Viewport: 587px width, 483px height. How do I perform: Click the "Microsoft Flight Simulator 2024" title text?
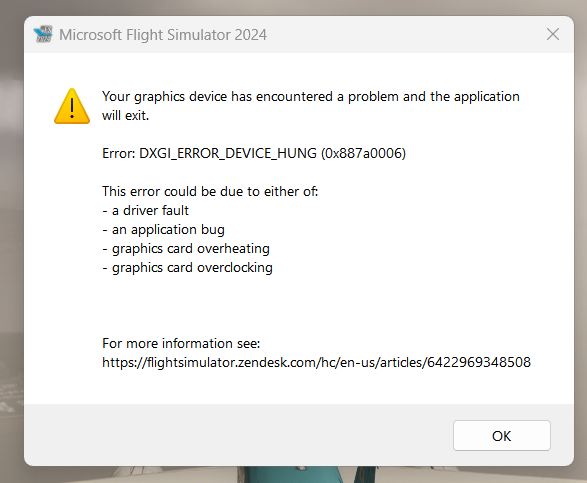163,35
